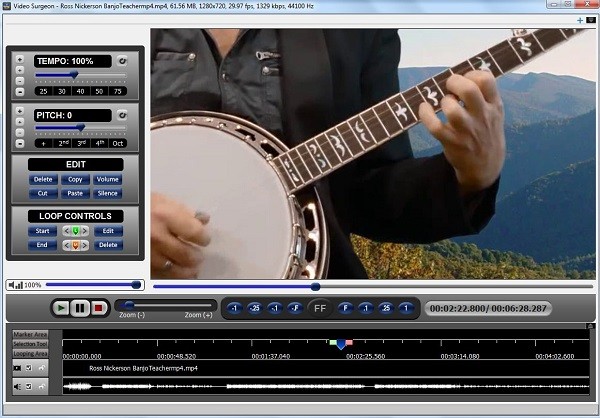The height and width of the screenshot is (418, 600).
Task: Adjust the master volume slider handle
Action: [136, 285]
